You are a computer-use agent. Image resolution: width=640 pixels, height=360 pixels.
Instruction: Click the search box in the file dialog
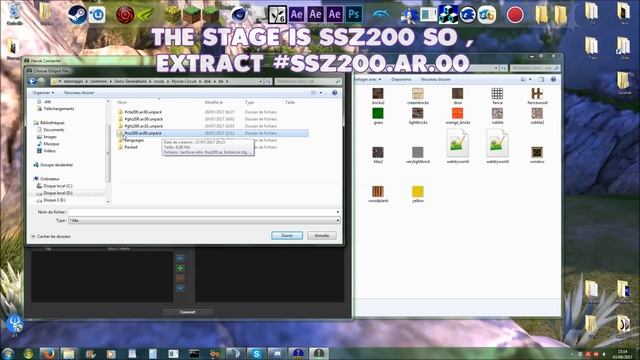pyautogui.click(x=308, y=81)
